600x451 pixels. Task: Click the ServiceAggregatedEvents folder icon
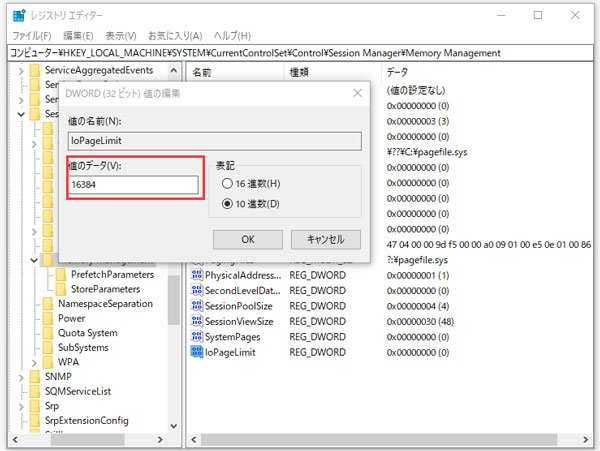point(35,70)
